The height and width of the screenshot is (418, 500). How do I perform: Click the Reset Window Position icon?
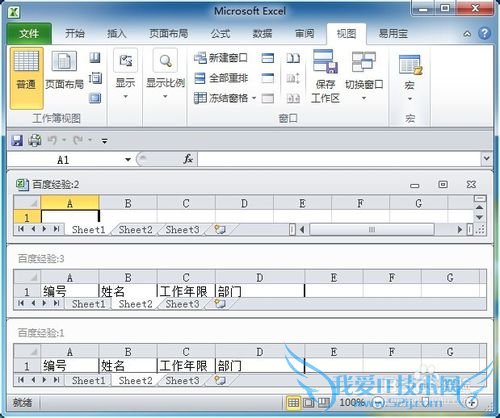[x=293, y=98]
